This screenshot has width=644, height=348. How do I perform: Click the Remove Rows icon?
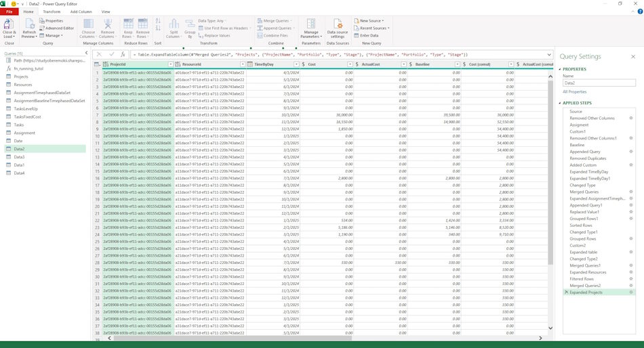[142, 24]
